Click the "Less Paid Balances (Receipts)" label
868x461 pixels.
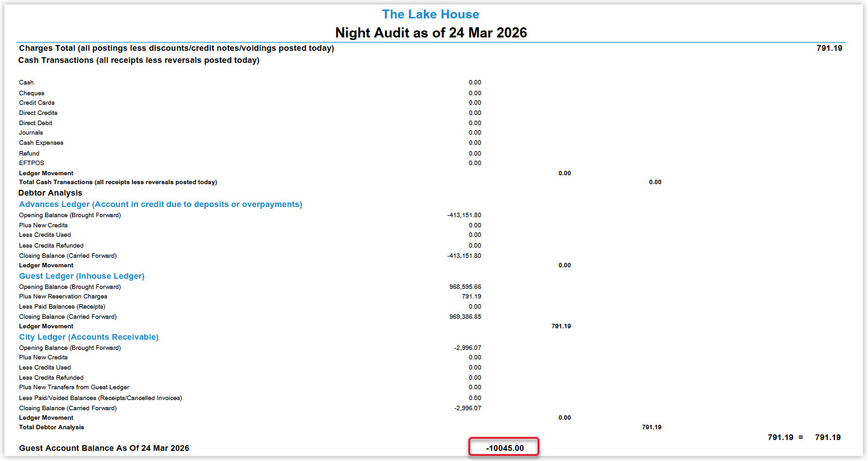click(x=62, y=307)
